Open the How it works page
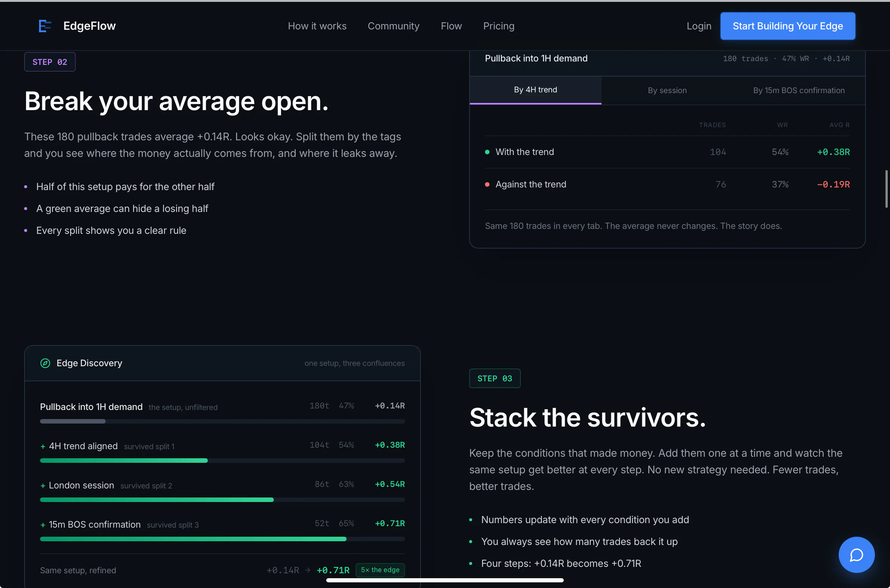The height and width of the screenshot is (588, 890). tap(317, 26)
